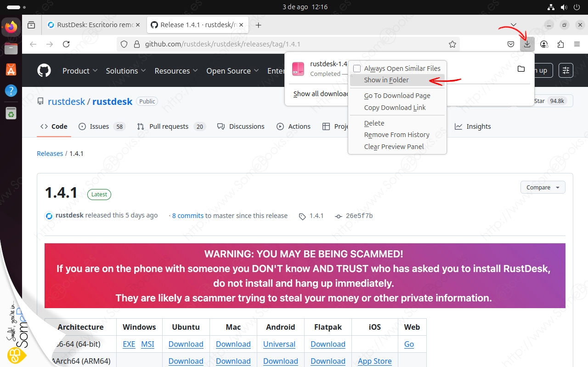Go back using the browser back arrow
The width and height of the screenshot is (588, 367).
(x=33, y=44)
